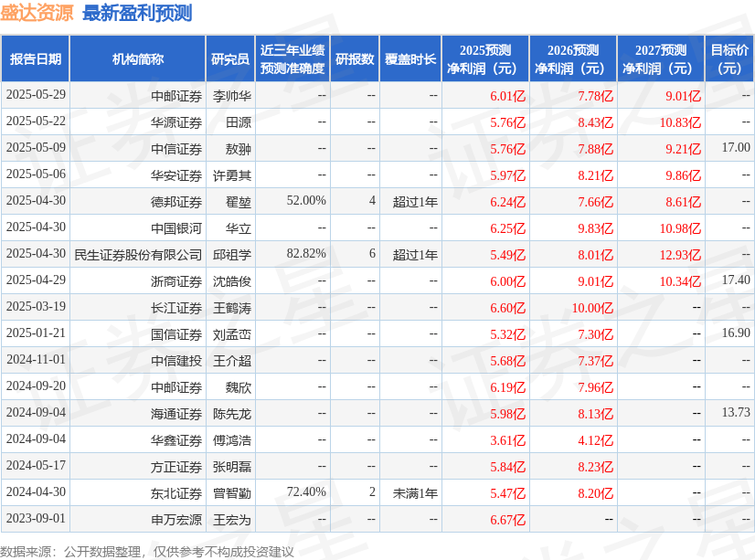
Task: Select the 2025预测净利润 column header
Action: (x=485, y=58)
